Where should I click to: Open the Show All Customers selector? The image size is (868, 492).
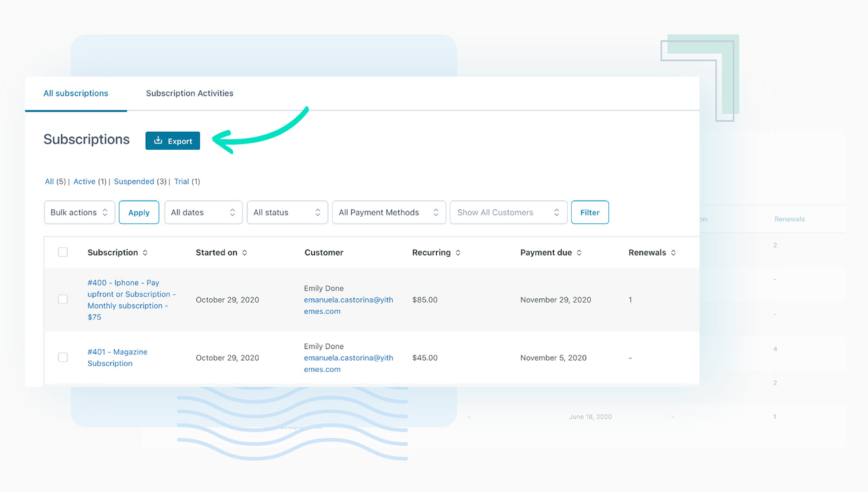[508, 212]
